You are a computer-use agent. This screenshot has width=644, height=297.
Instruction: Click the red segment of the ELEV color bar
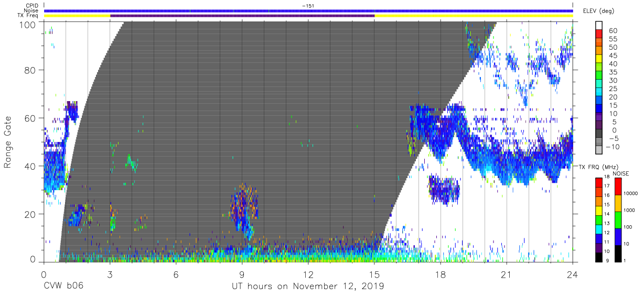[600, 35]
